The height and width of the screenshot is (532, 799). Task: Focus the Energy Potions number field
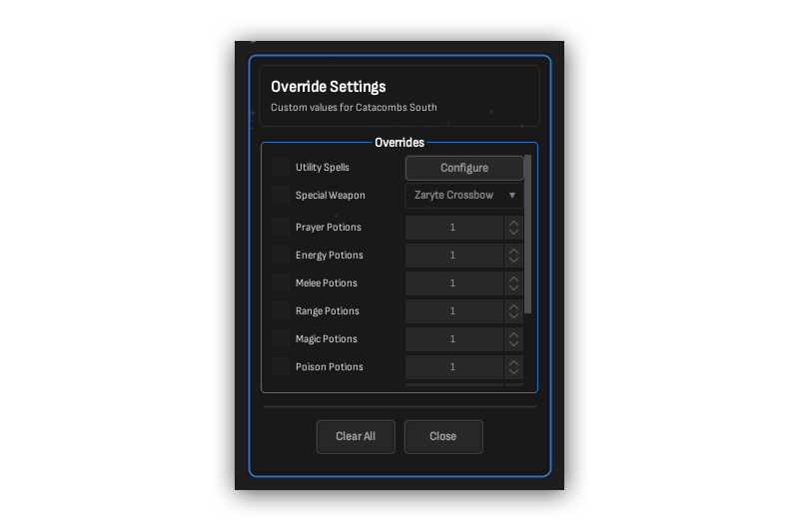pos(453,256)
